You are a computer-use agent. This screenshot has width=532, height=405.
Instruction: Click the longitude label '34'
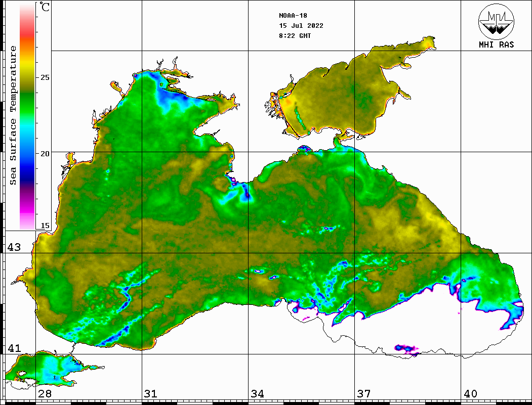(258, 394)
